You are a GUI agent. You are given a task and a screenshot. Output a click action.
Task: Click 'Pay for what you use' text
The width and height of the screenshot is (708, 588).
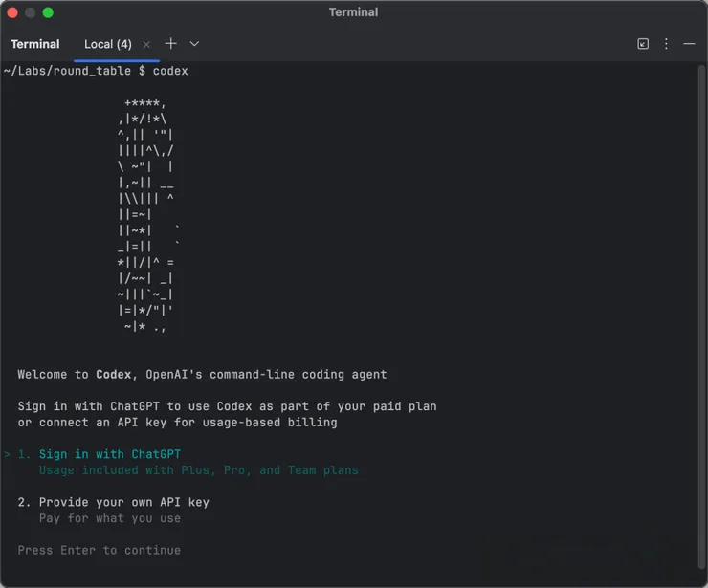coord(110,518)
